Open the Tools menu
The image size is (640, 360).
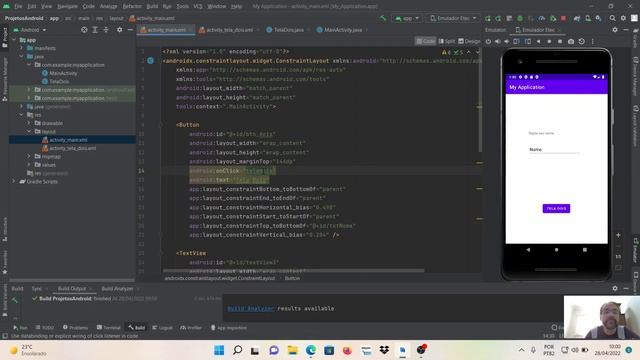tap(182, 6)
